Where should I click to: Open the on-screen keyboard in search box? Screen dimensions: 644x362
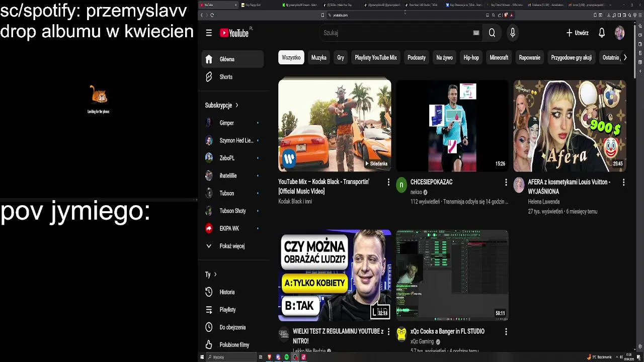476,33
